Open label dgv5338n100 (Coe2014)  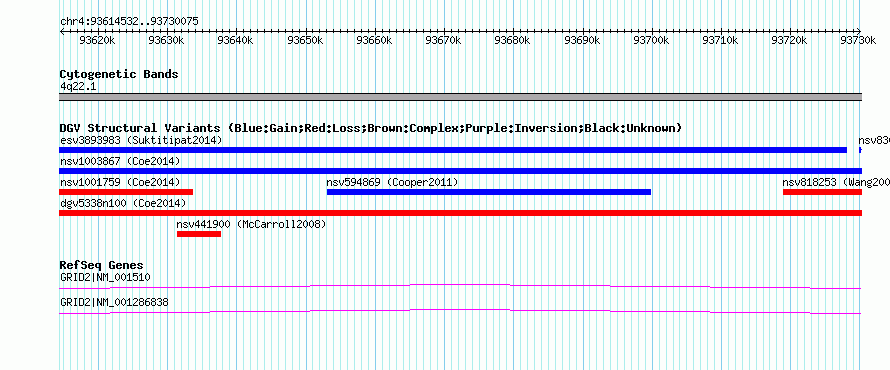[x=123, y=203]
